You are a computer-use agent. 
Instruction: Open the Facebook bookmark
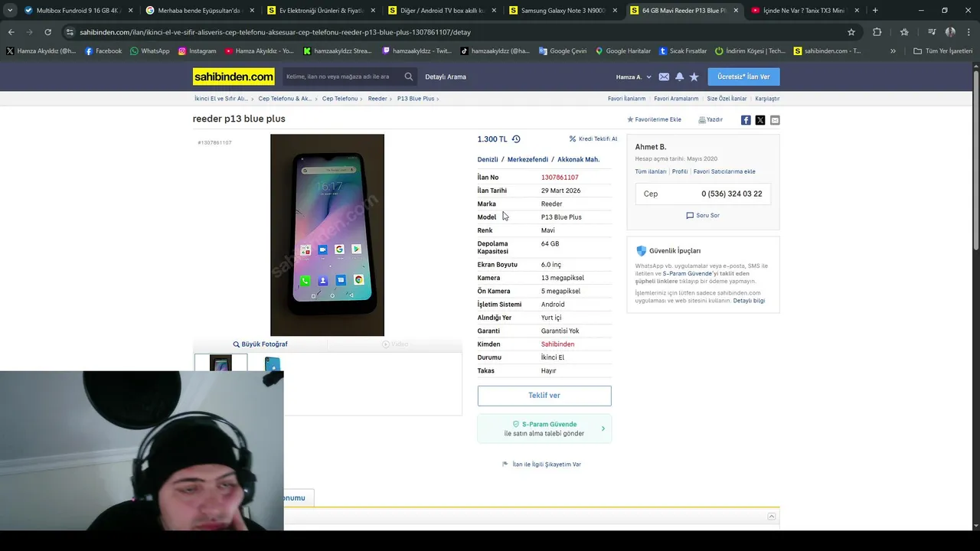point(103,51)
